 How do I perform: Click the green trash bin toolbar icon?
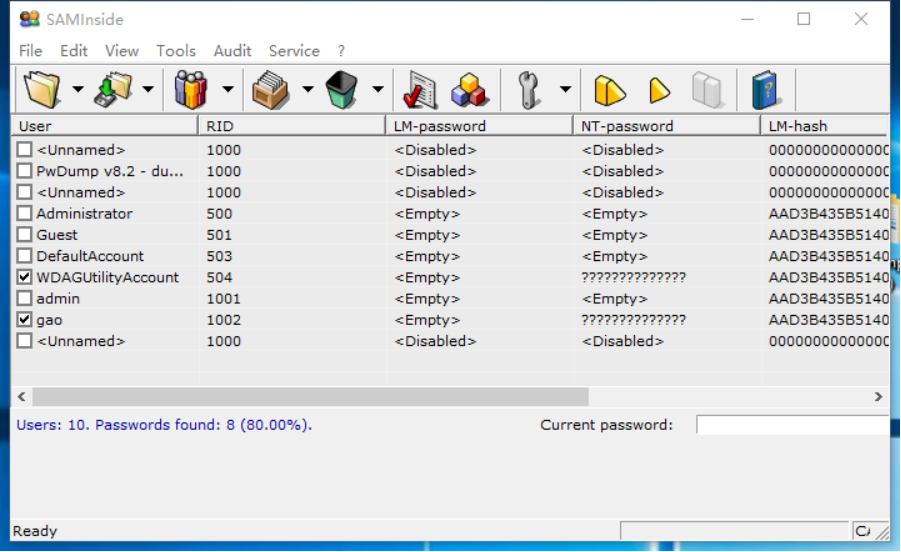point(341,90)
